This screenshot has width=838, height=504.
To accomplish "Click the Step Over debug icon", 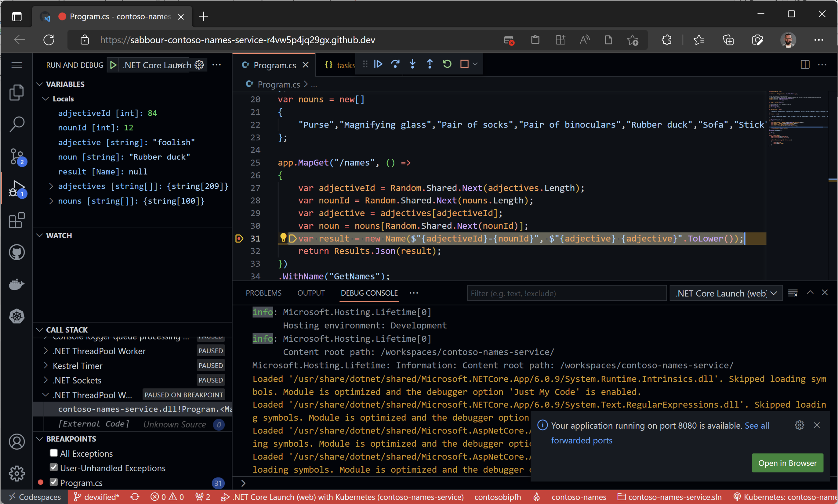I will (395, 64).
